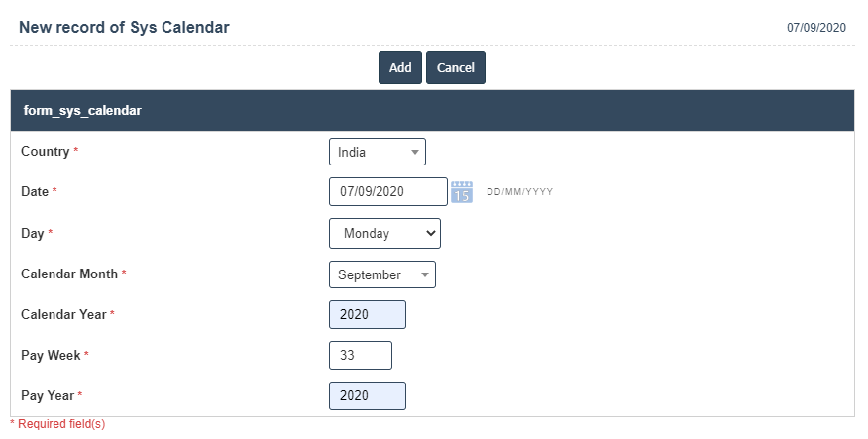Select the Pay Week input box

coord(360,355)
